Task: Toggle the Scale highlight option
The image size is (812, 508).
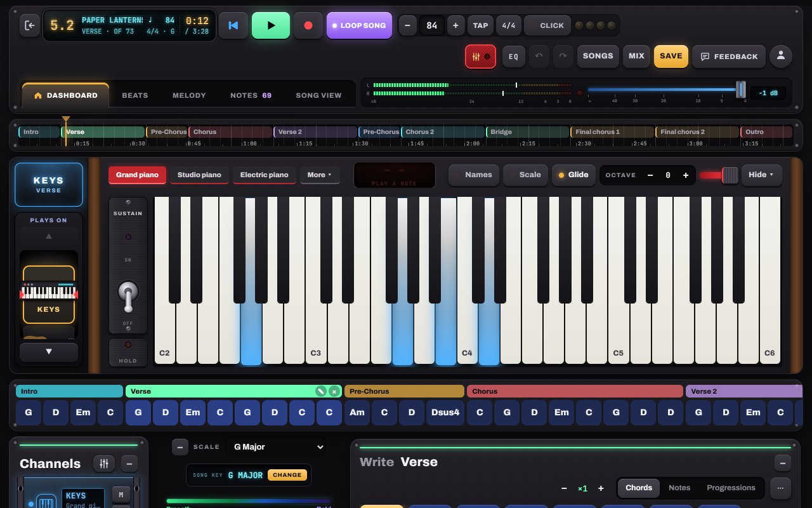Action: click(x=526, y=175)
